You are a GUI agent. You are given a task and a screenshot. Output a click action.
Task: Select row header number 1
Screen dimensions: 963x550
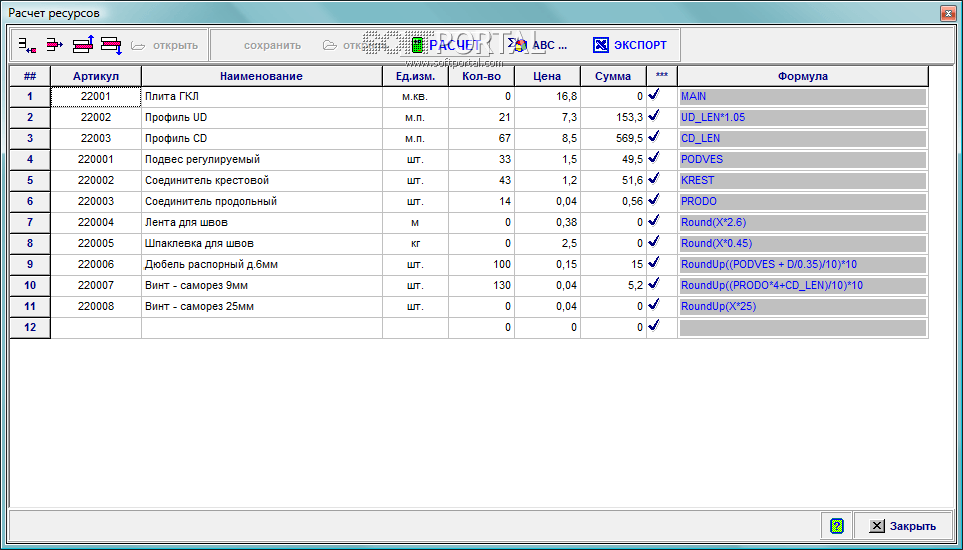click(x=30, y=97)
